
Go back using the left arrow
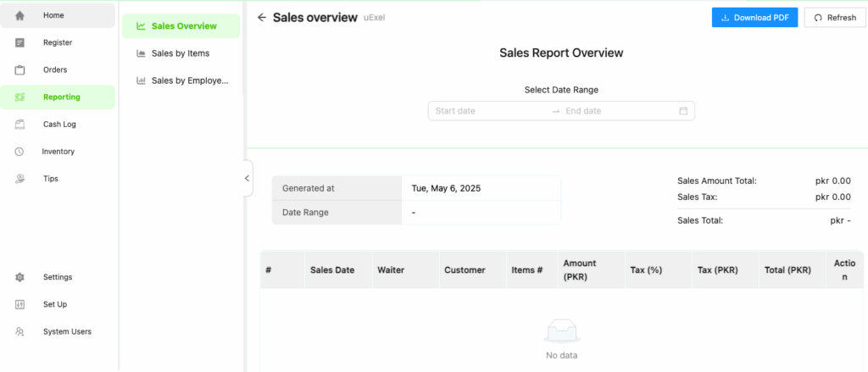coord(262,17)
